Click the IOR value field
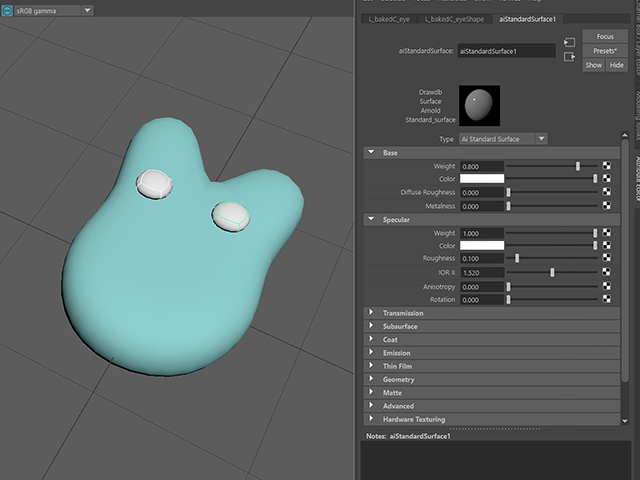The image size is (640, 480). coord(482,273)
